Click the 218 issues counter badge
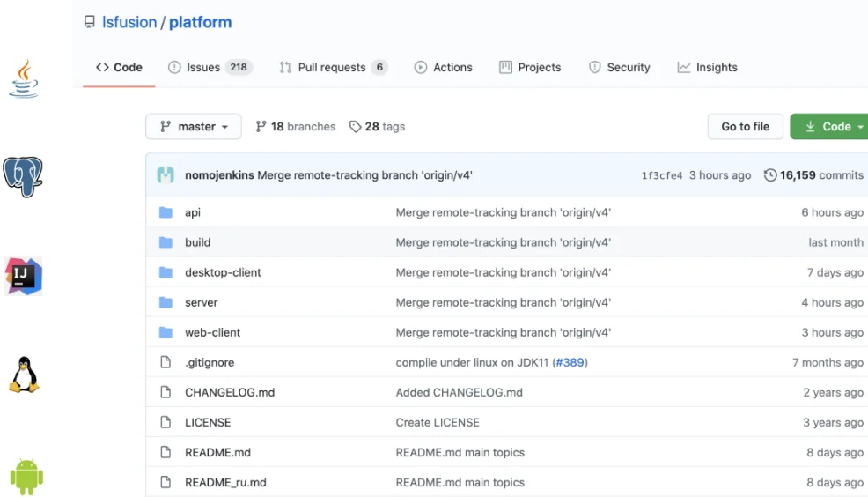 239,68
